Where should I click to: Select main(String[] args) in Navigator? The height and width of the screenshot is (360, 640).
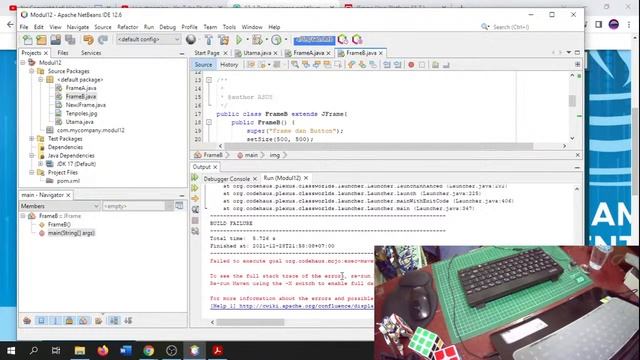pos(71,233)
